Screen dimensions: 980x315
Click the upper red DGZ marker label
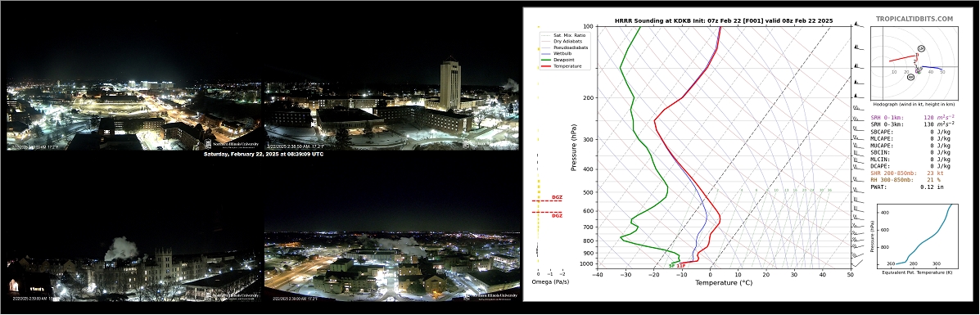pos(557,197)
